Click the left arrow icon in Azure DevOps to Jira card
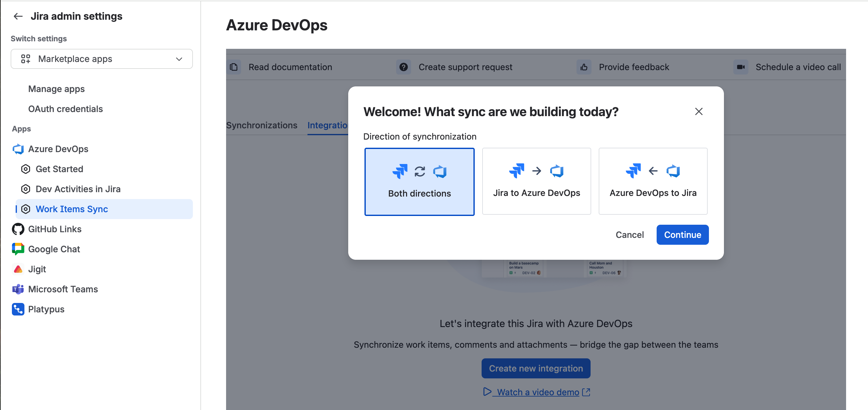868x410 pixels. 653,171
